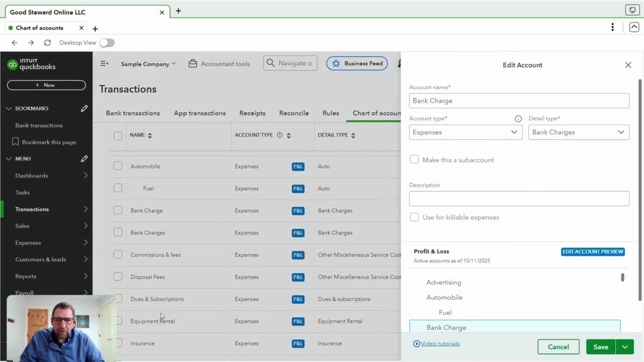Toggle the select-all checkbox in table header
The width and height of the screenshot is (644, 362).
tap(118, 136)
